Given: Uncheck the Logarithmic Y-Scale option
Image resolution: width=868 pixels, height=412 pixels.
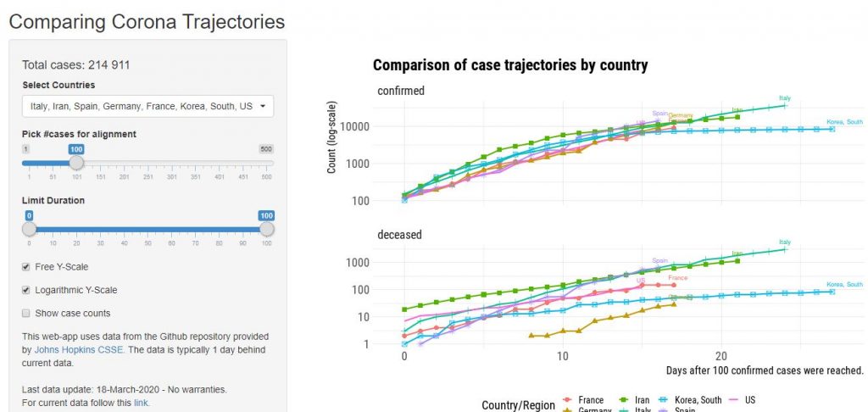Looking at the screenshot, I should [x=26, y=290].
